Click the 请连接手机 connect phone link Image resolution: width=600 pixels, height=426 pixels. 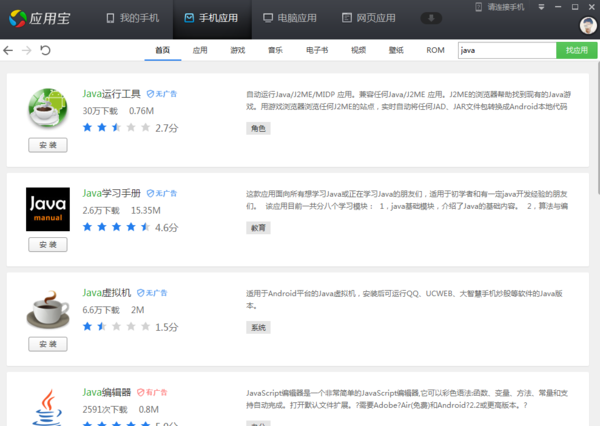click(x=500, y=7)
